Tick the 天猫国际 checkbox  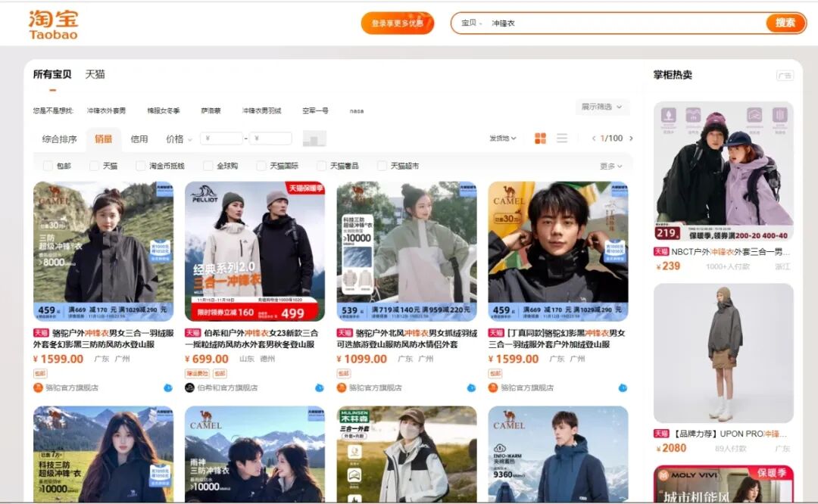point(261,166)
